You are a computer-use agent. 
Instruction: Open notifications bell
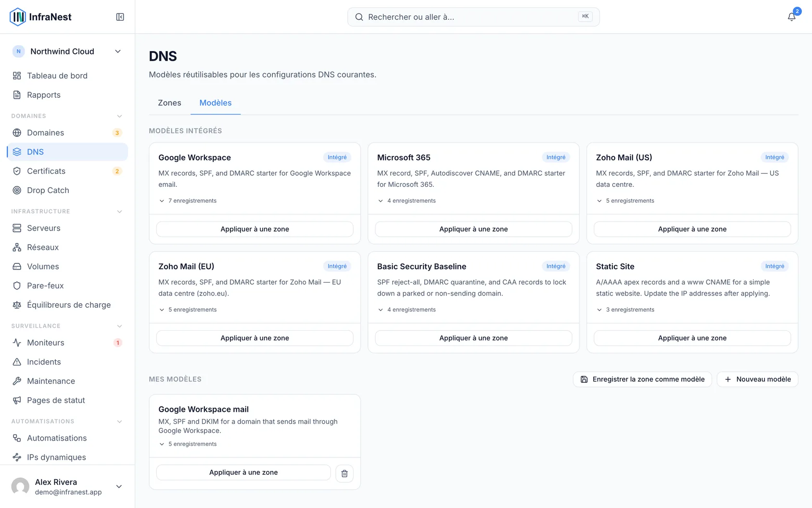pyautogui.click(x=791, y=17)
